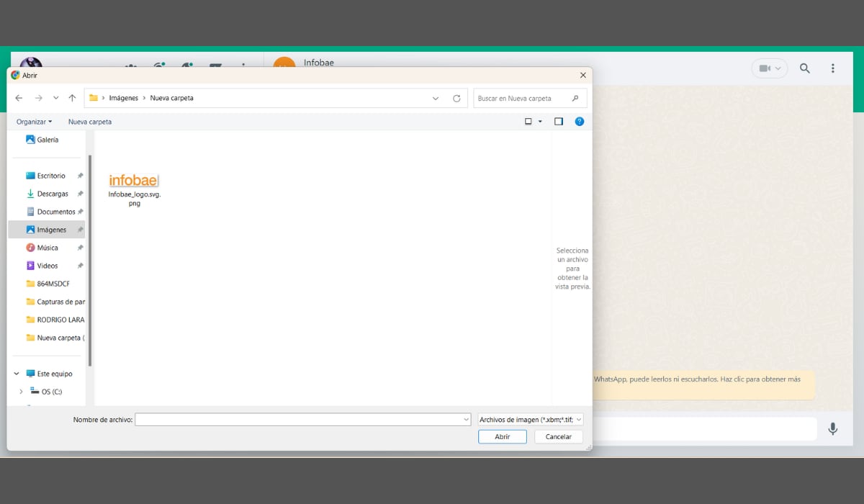864x504 pixels.
Task: Go up one folder level with the up arrow
Action: click(x=72, y=98)
